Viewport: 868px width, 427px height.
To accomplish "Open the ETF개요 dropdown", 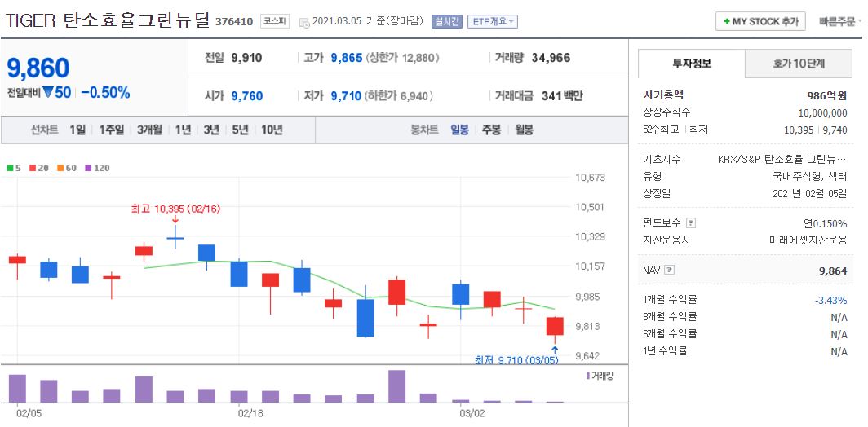I will [493, 21].
